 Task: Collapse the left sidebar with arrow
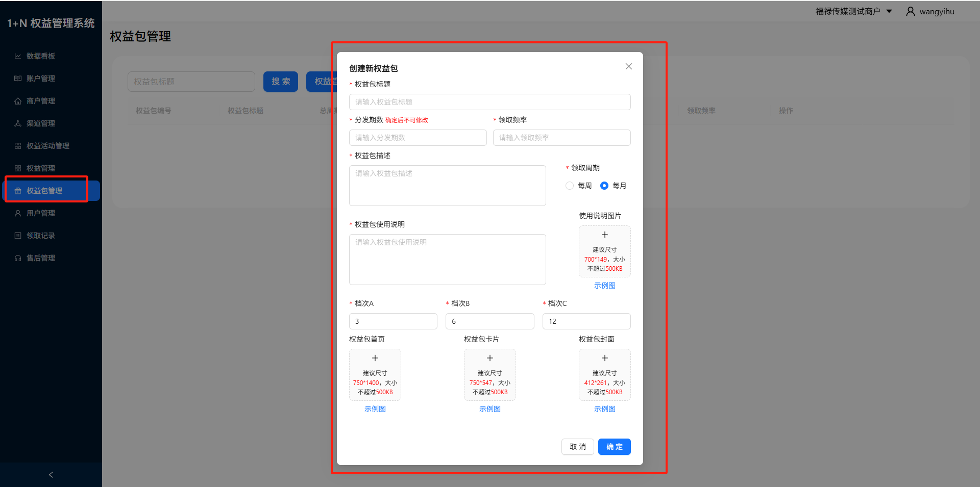click(51, 475)
